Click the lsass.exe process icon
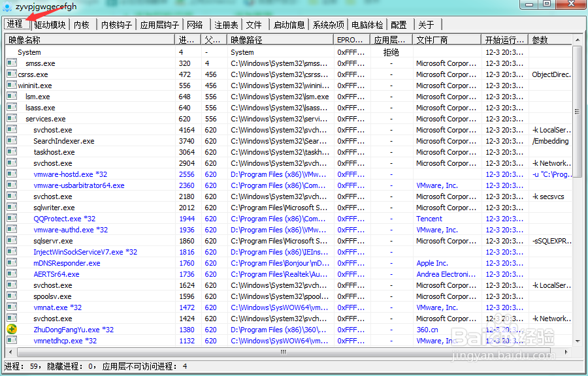This screenshot has height=376, width=588. point(12,107)
